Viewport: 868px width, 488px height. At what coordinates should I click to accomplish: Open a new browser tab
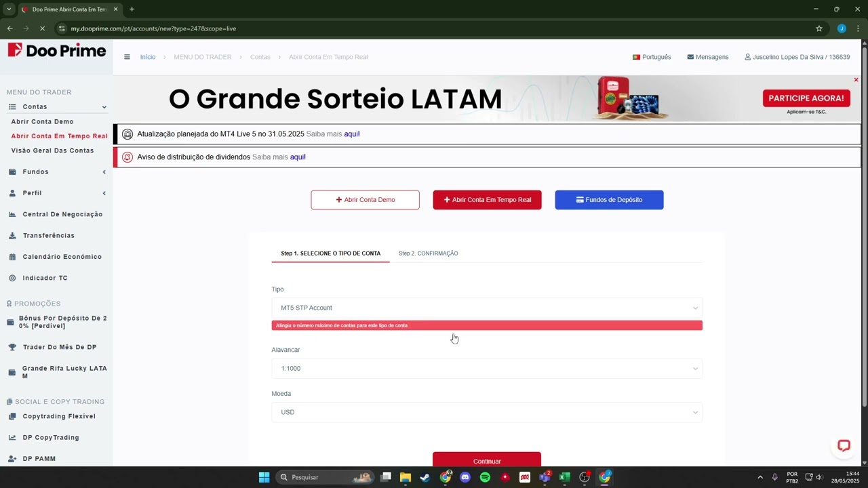pyautogui.click(x=132, y=9)
